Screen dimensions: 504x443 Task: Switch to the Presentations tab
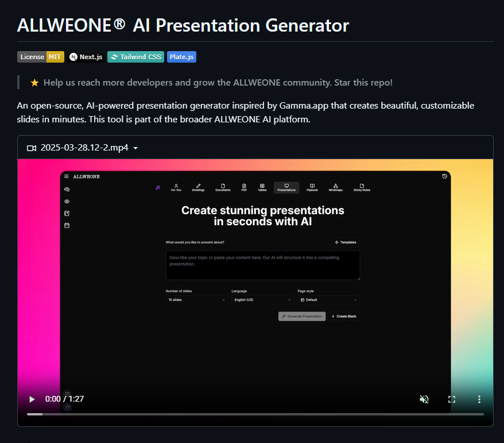click(286, 187)
